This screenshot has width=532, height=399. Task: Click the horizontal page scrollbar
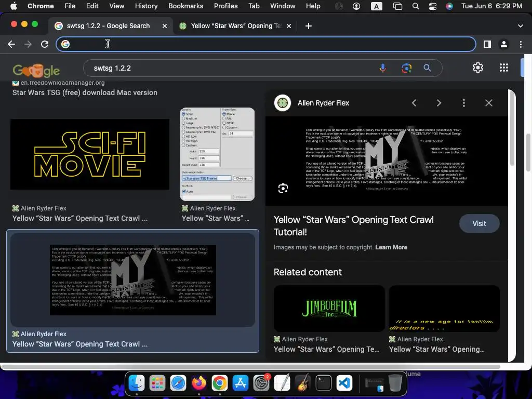click(250, 367)
